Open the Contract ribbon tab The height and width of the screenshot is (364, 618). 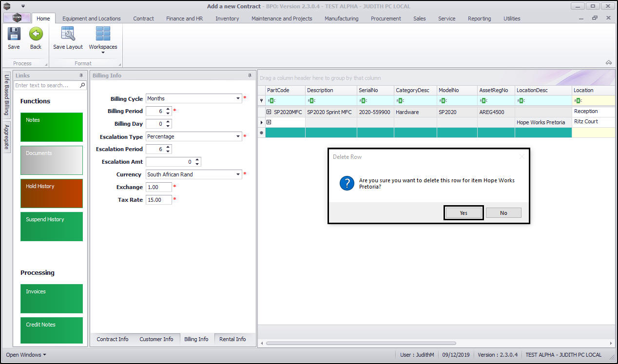pos(143,19)
